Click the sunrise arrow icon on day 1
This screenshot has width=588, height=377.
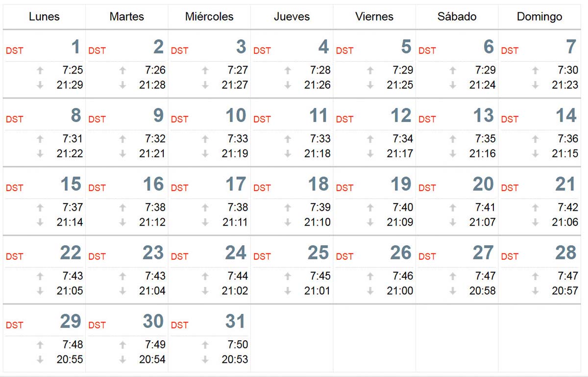click(x=40, y=70)
